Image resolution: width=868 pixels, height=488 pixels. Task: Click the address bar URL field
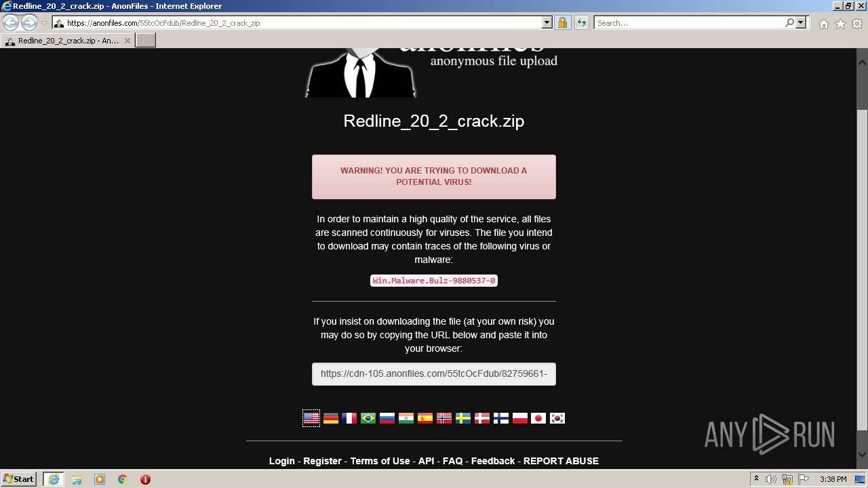(x=302, y=23)
